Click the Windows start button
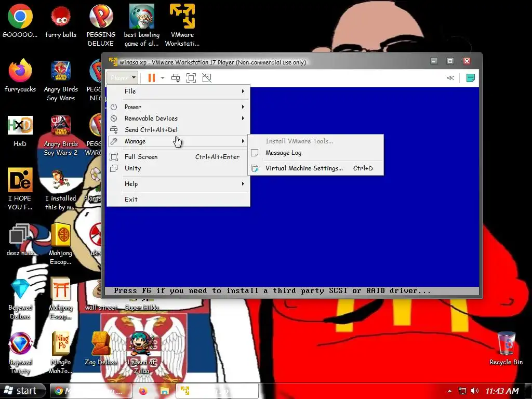 [22, 391]
